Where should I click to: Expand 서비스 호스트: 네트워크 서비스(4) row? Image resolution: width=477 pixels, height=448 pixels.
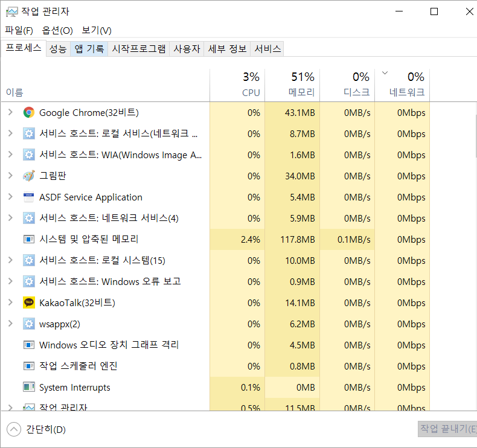pyautogui.click(x=10, y=218)
